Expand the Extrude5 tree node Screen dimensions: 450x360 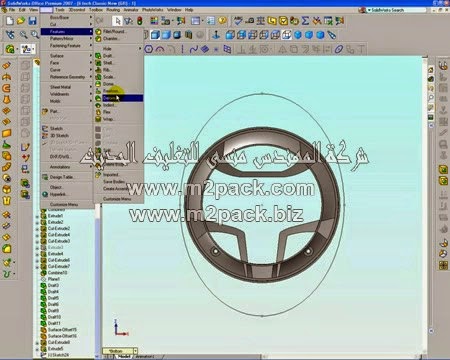click(37, 349)
